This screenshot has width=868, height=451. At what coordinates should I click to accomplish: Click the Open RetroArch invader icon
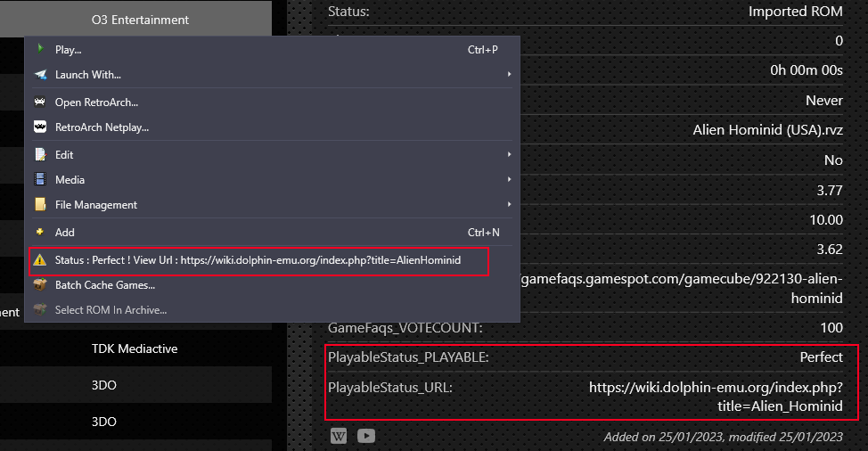40,102
